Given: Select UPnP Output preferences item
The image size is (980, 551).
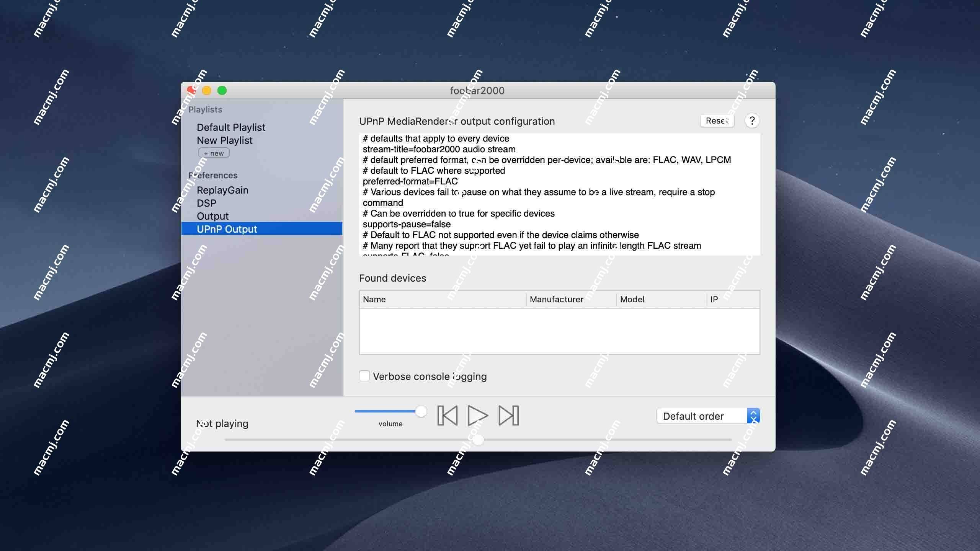Looking at the screenshot, I should (x=261, y=229).
